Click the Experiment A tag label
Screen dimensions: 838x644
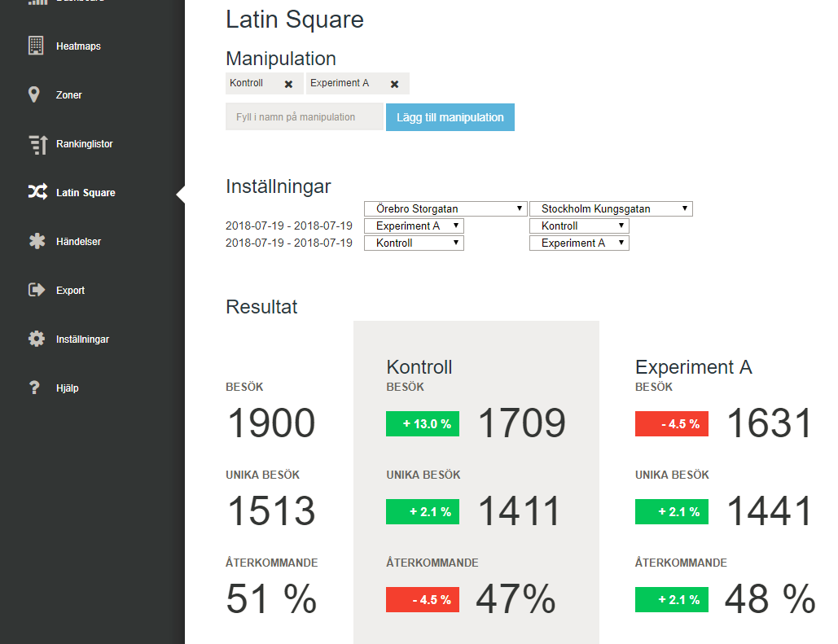(340, 83)
